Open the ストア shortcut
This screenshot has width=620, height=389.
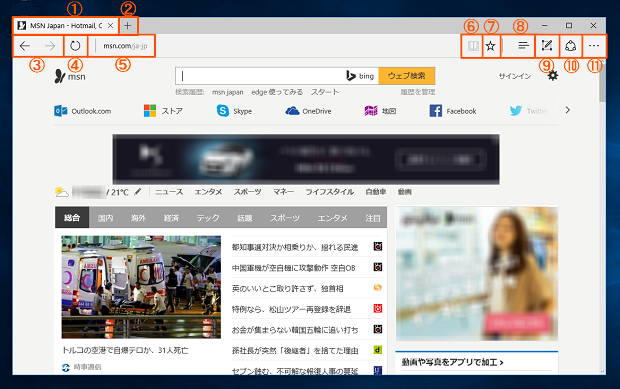coord(163,111)
